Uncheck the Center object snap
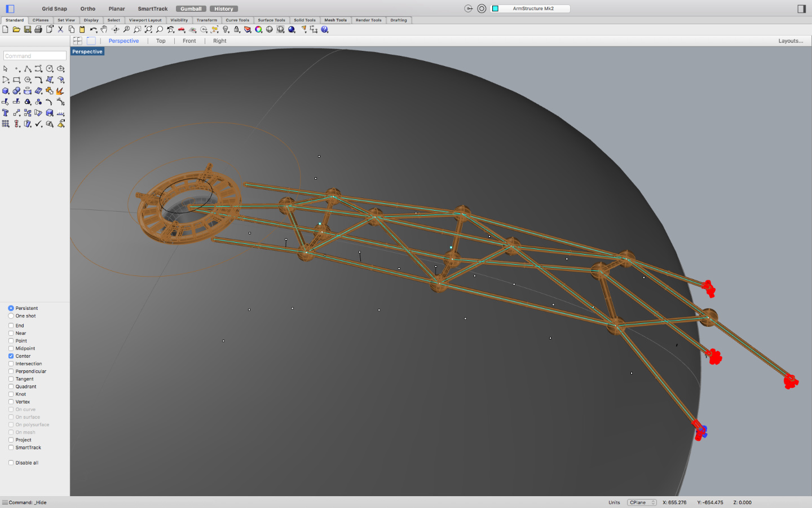This screenshot has height=508, width=812. tap(11, 356)
